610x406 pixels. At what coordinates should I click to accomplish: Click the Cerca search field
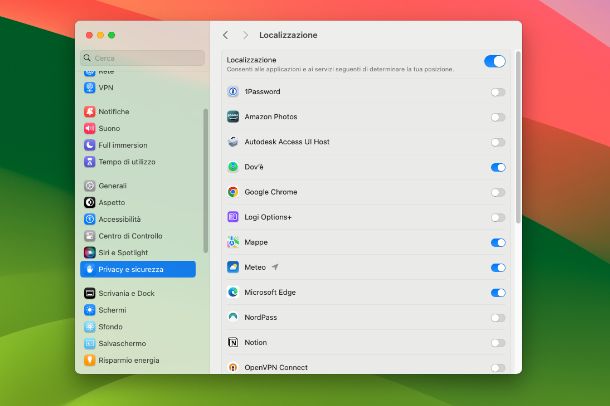point(142,58)
